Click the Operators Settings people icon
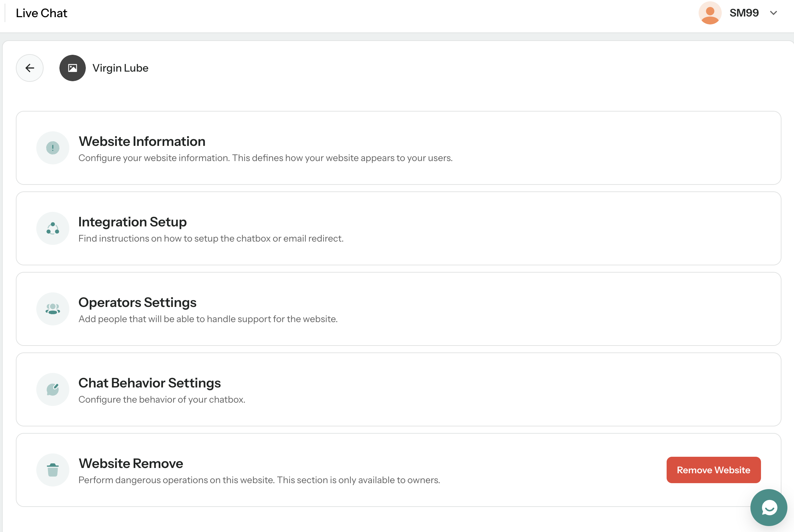 click(53, 309)
